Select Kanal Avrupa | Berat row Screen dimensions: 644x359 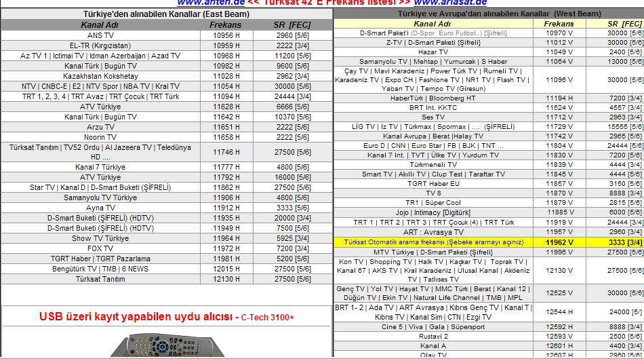[x=489, y=136]
